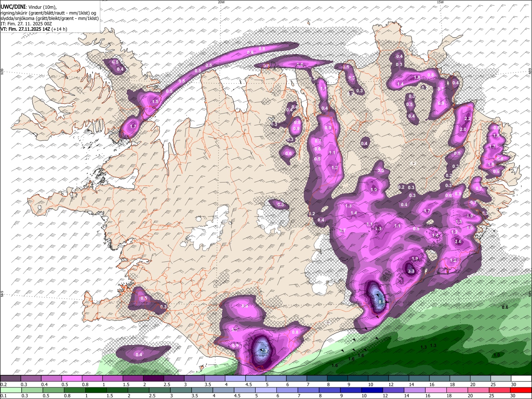
Task: Click the 2.2 precipitation value on the map
Action: click(467, 119)
